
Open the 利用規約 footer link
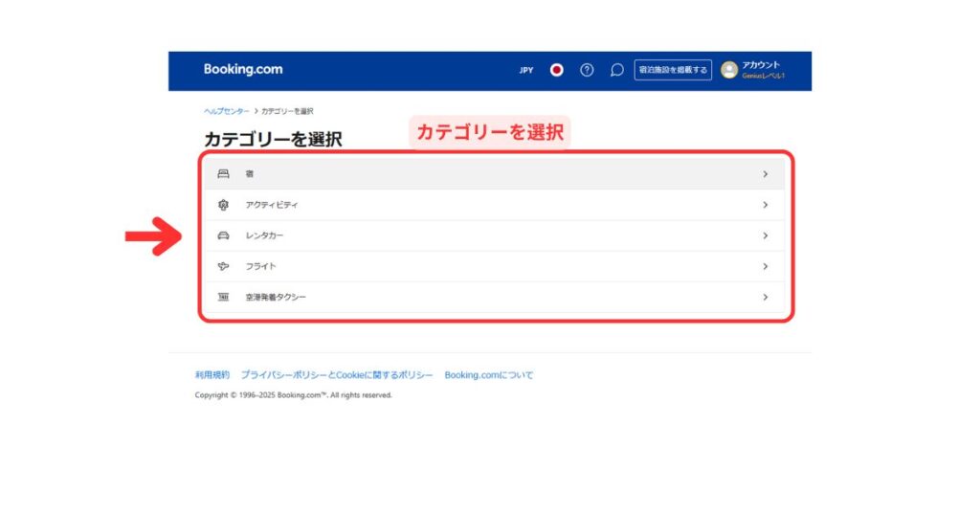[212, 375]
